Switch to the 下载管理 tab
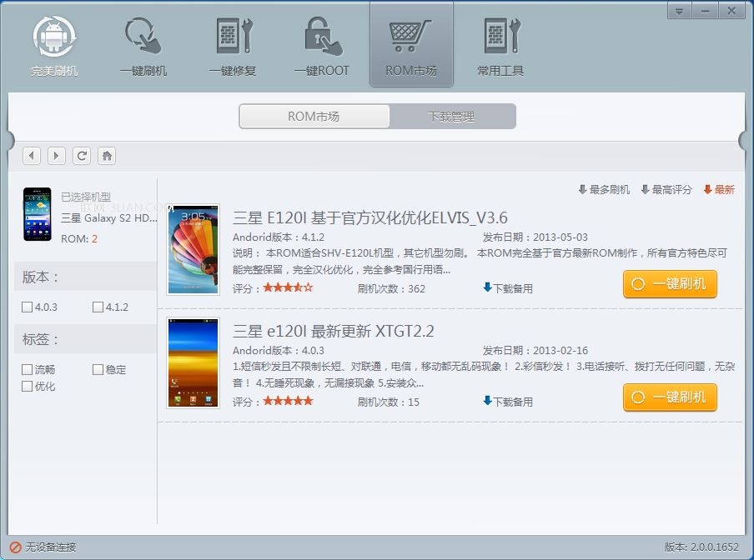The image size is (754, 560). [x=452, y=116]
